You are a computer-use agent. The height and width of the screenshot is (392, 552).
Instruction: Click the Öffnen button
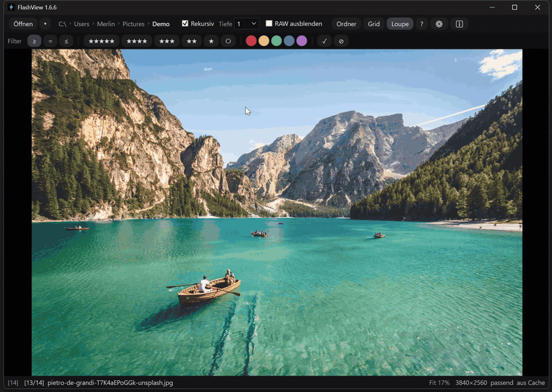23,24
